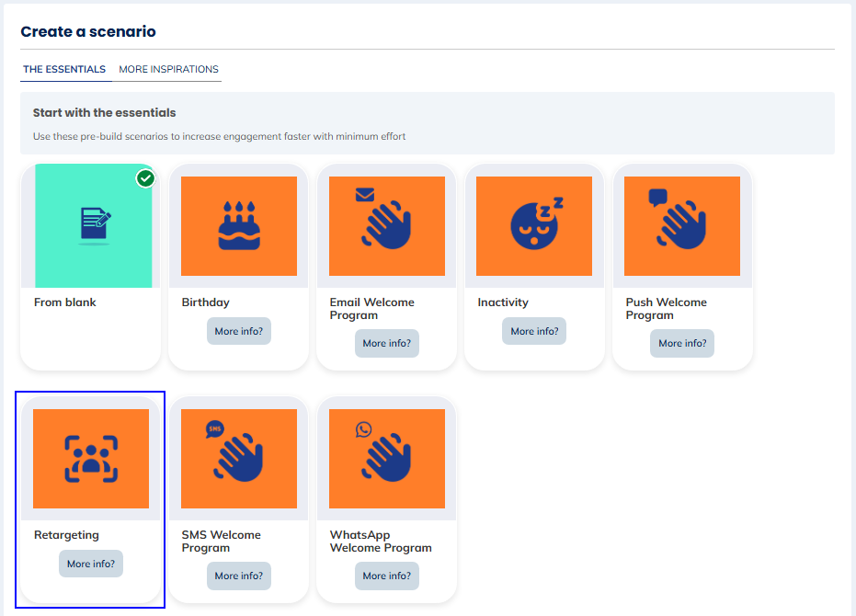Open More info for Push Welcome Program

681,343
